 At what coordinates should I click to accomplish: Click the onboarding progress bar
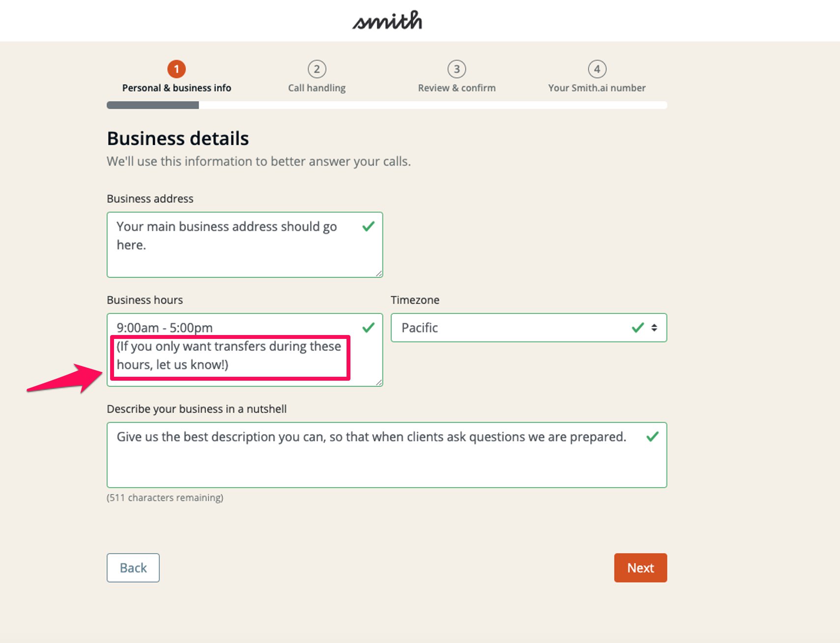[387, 105]
